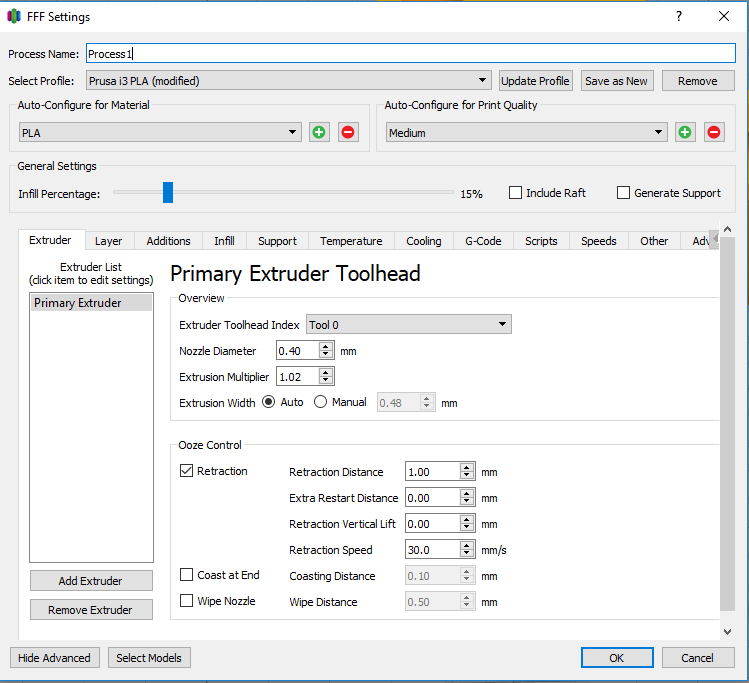
Task: Add a new material auto-configure entry
Action: tap(319, 132)
